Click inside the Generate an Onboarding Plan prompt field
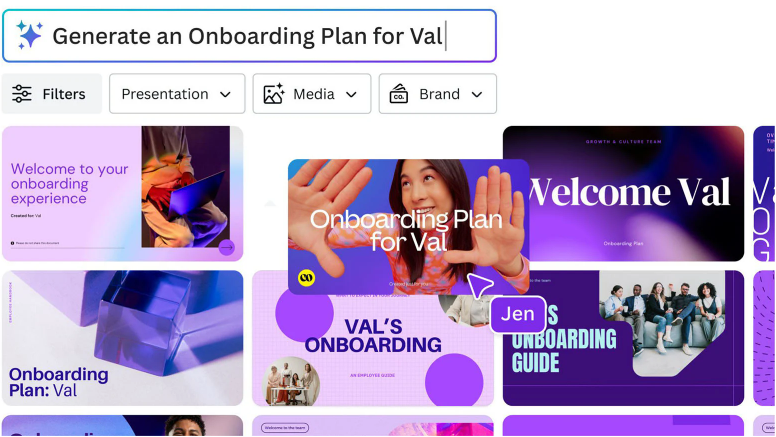 (x=249, y=36)
